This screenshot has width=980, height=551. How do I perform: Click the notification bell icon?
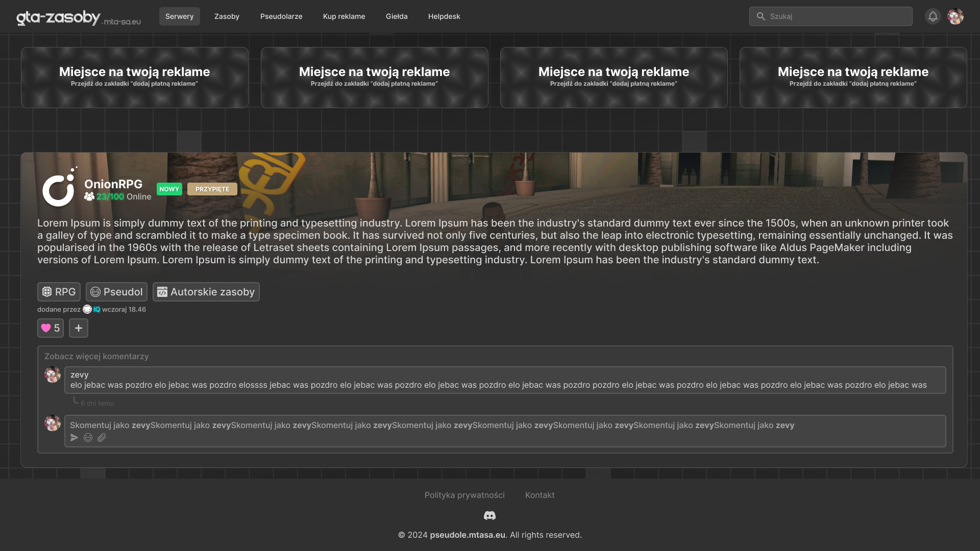[933, 16]
